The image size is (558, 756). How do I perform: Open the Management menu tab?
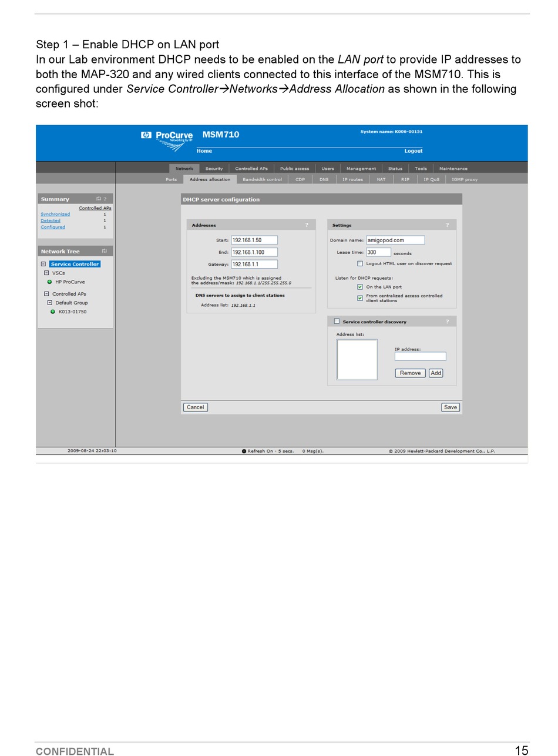[361, 169]
